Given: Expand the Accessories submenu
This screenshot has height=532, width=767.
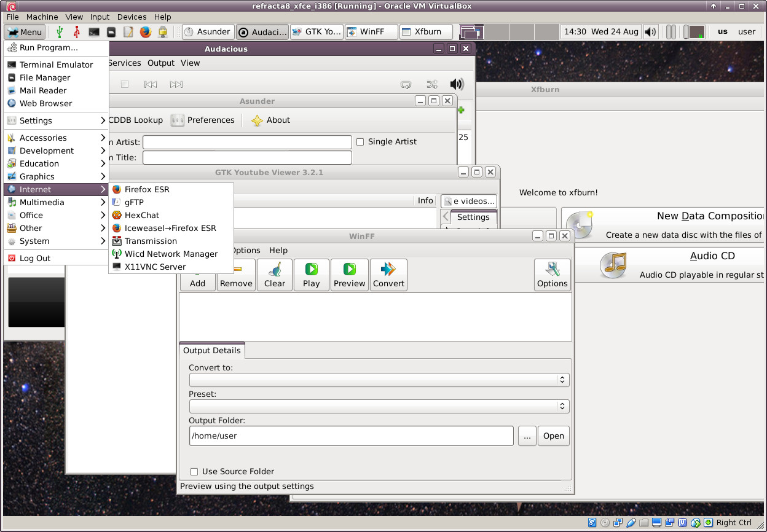Looking at the screenshot, I should (56, 138).
